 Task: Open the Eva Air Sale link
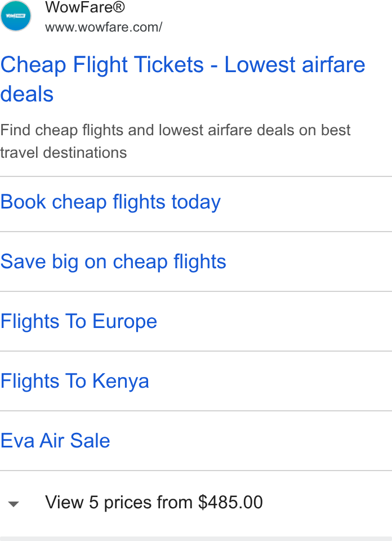55,441
